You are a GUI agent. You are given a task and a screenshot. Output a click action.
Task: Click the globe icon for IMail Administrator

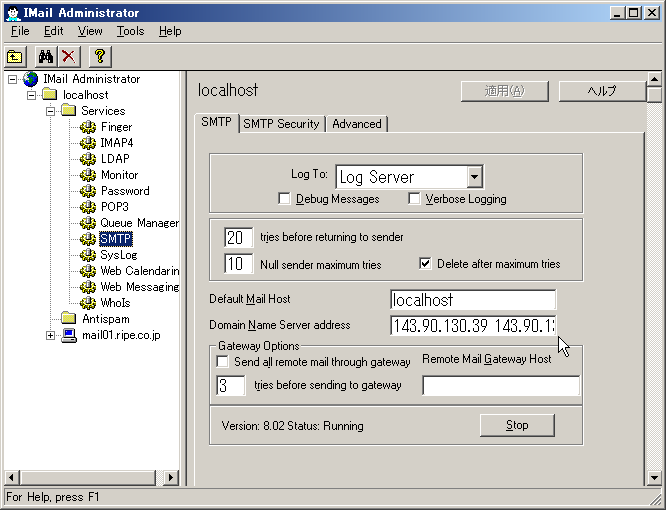point(31,79)
